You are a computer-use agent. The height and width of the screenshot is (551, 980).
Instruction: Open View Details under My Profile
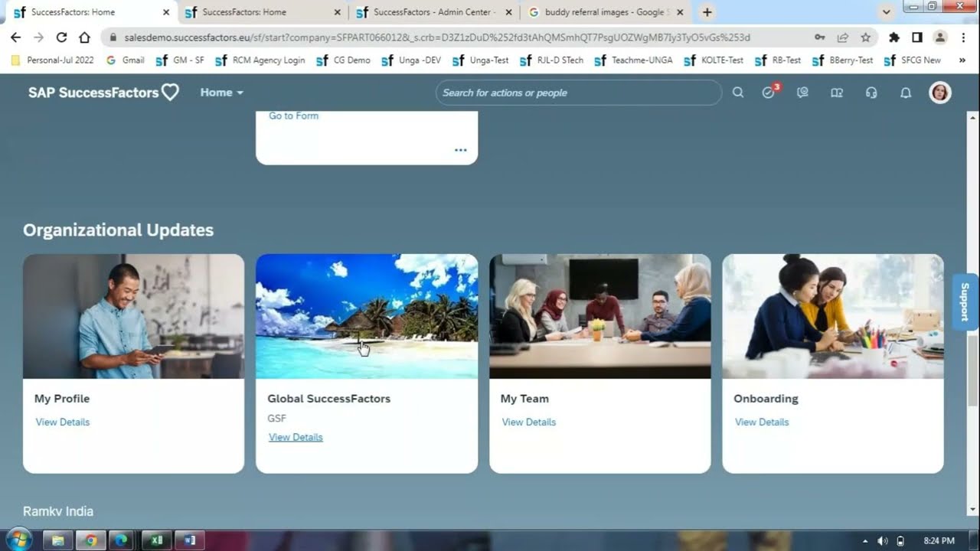pos(63,422)
